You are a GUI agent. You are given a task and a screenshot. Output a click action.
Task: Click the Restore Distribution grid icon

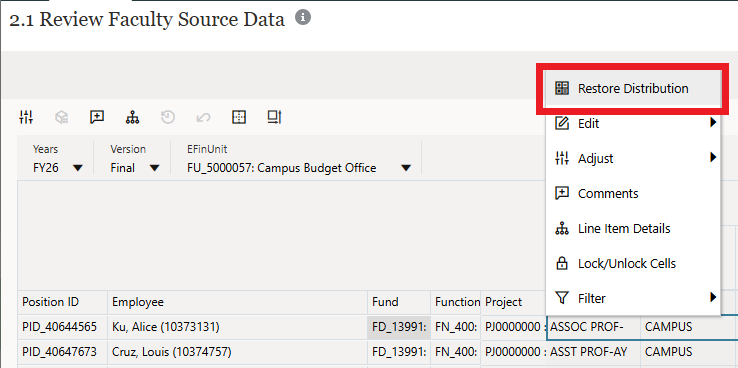pyautogui.click(x=562, y=88)
